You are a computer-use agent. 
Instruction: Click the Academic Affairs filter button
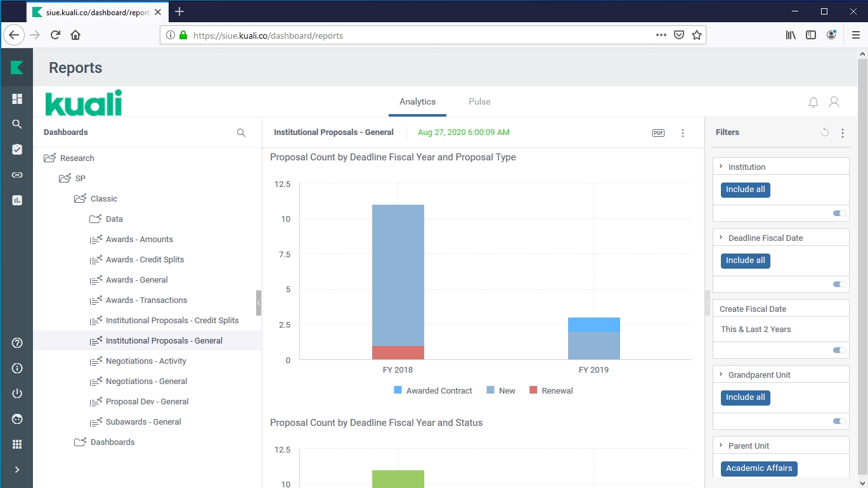(x=759, y=468)
